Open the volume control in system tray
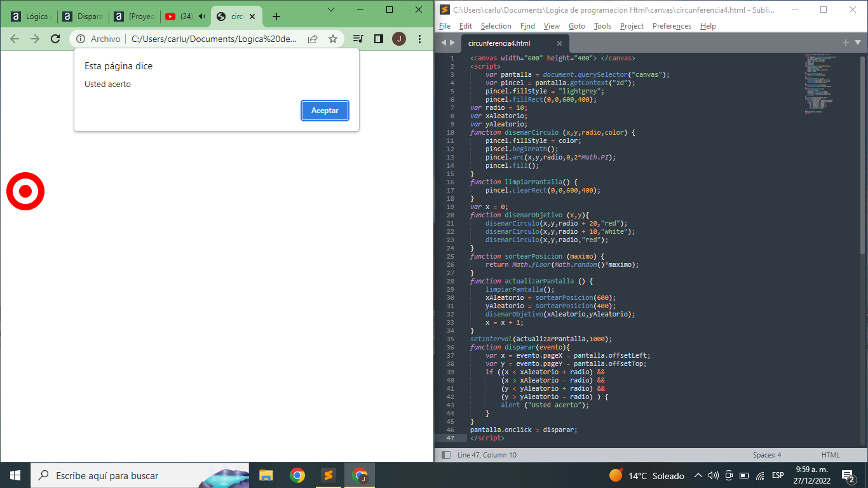Screen dimensions: 868x488 [x=714, y=475]
